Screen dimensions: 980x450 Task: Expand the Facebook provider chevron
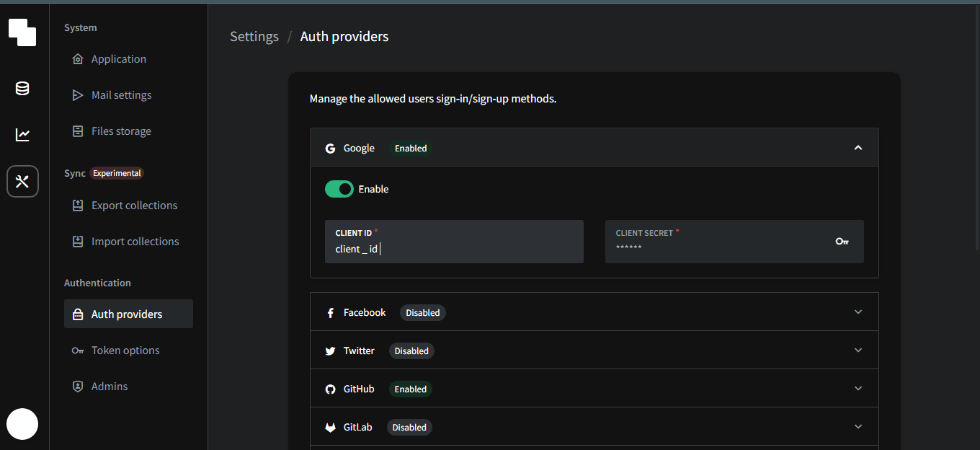(x=858, y=312)
